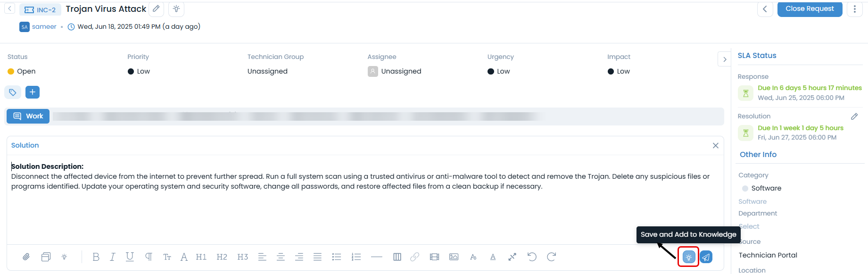Click the undo arrow icon
This screenshot has height=274, width=868.
click(532, 257)
